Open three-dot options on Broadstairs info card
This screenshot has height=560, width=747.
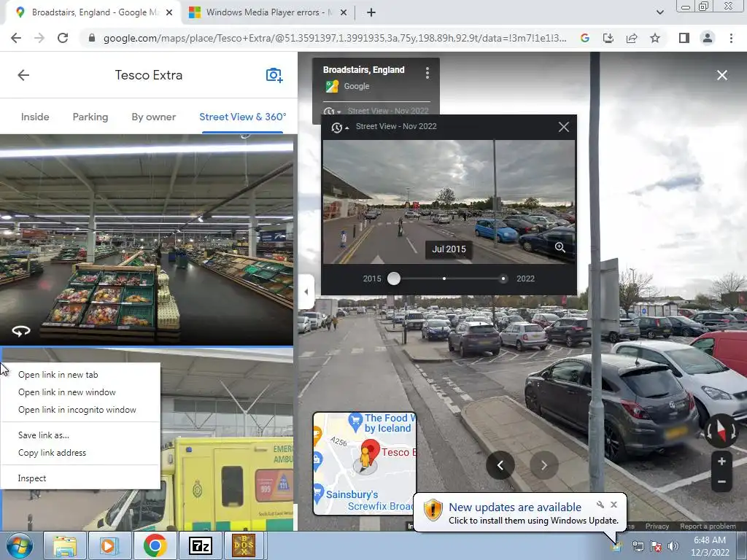coord(427,72)
